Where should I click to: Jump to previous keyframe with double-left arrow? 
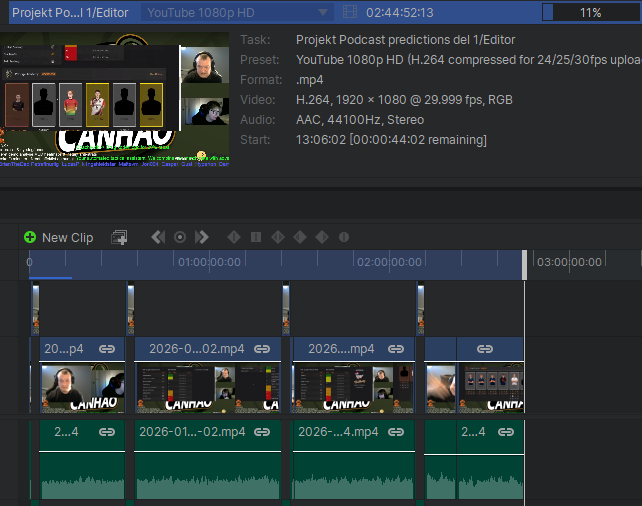[158, 237]
